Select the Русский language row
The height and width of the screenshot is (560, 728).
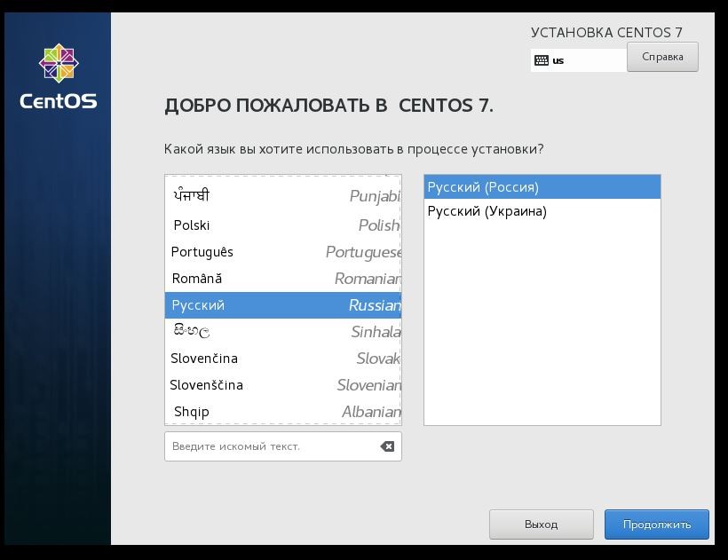283,305
